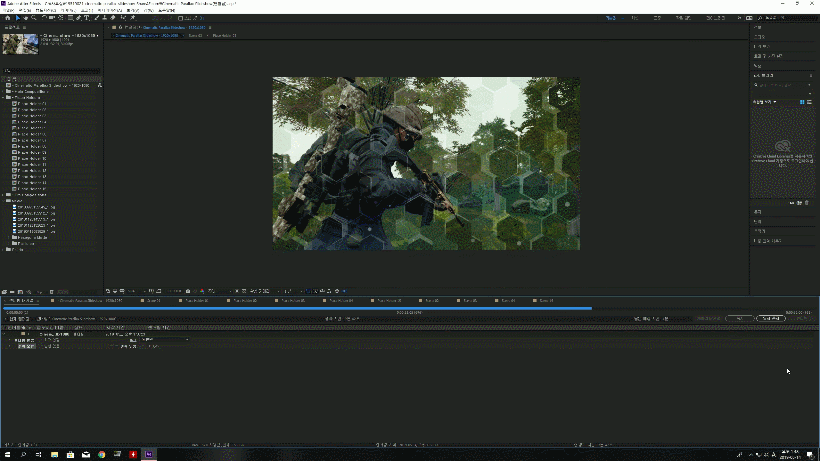The width and height of the screenshot is (820, 461).
Task: Open the first menu in the menu bar
Action: click(x=5, y=10)
